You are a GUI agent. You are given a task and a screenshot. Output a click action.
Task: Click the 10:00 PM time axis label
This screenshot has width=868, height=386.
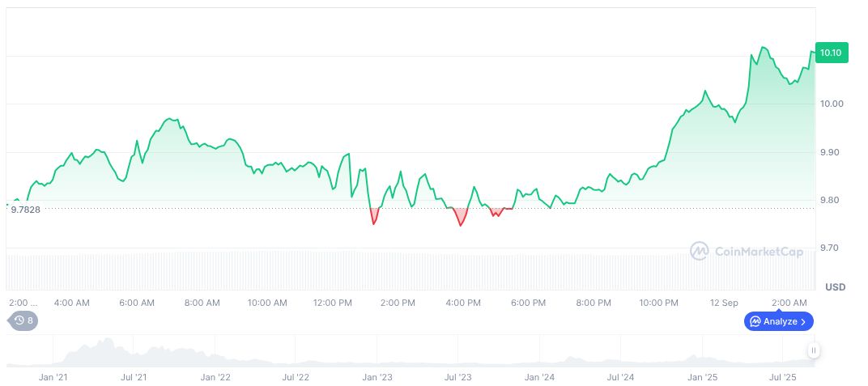click(658, 303)
